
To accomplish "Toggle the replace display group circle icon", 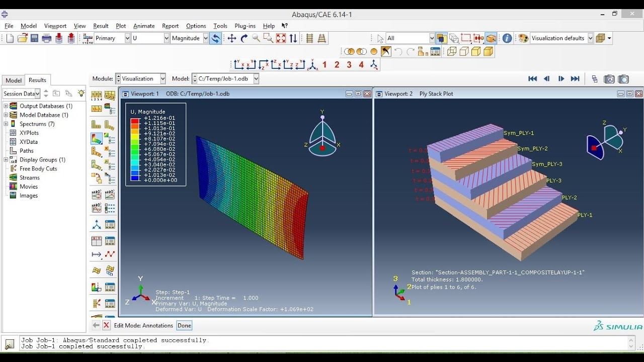I will (374, 51).
